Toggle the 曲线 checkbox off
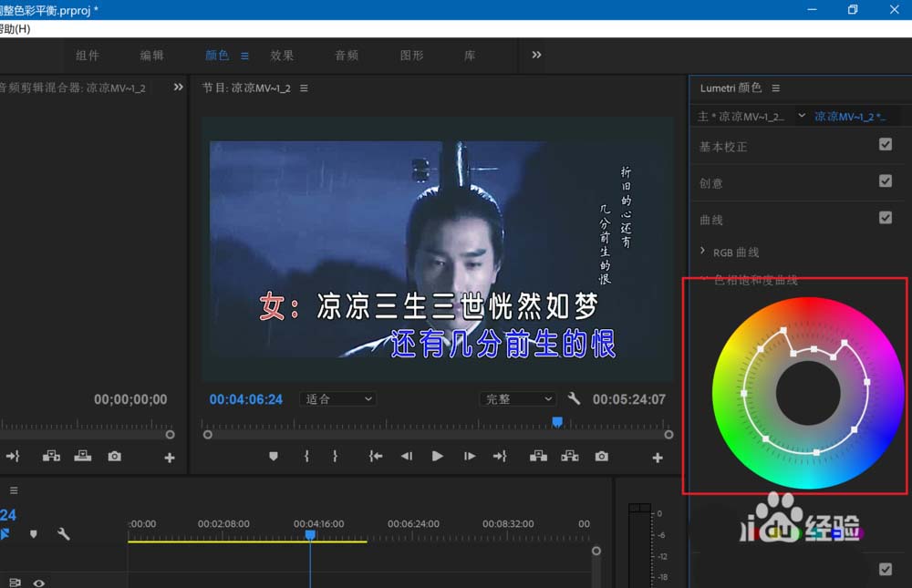The image size is (912, 588). tap(885, 217)
